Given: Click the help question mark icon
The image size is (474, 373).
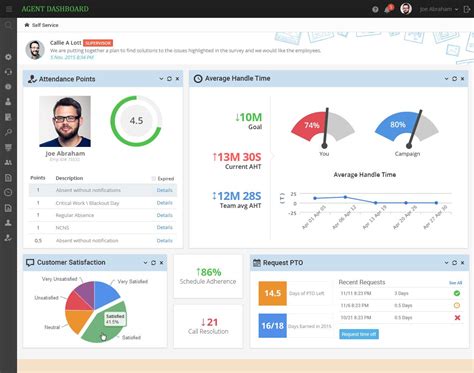Looking at the screenshot, I should [375, 9].
